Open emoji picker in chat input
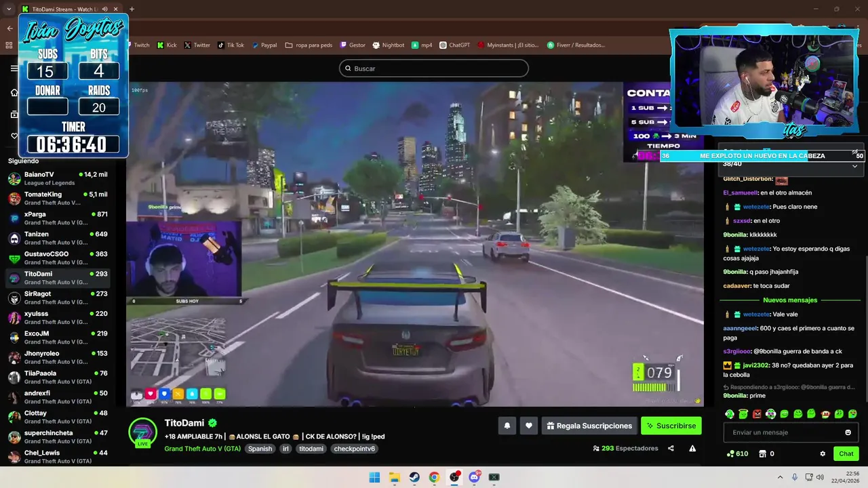The height and width of the screenshot is (488, 868). 848,432
